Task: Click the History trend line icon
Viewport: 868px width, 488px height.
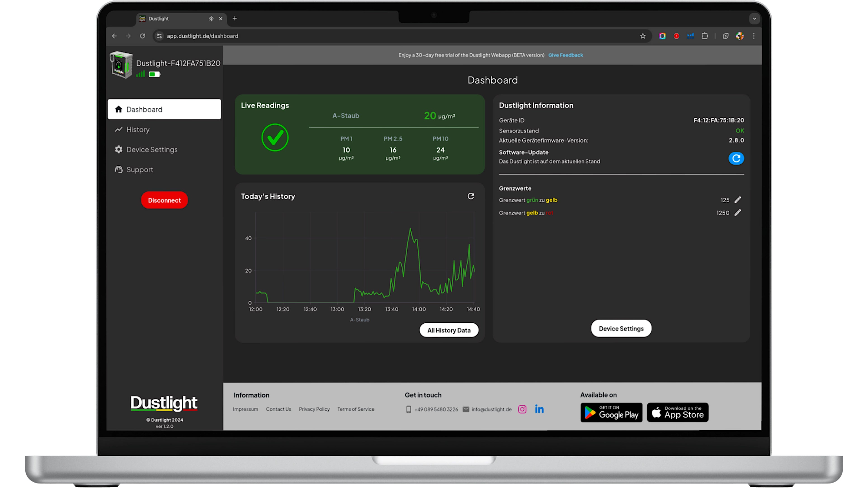Action: click(118, 129)
